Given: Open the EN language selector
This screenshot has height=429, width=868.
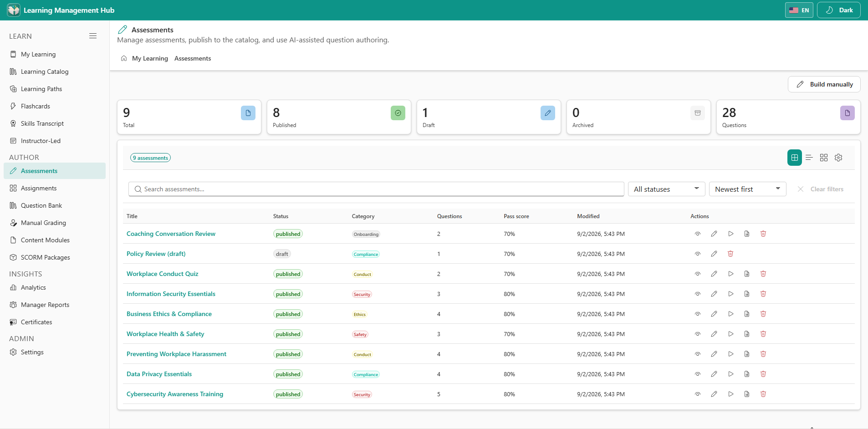Looking at the screenshot, I should coord(799,10).
